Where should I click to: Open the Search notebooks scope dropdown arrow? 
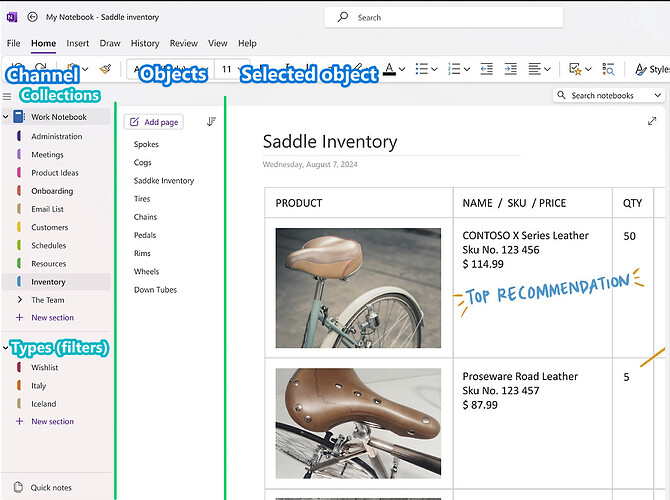(x=658, y=95)
